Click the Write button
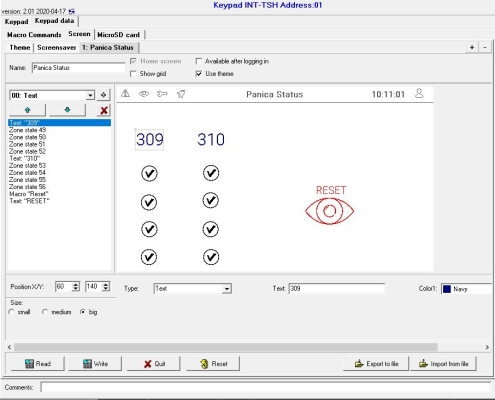 pyautogui.click(x=95, y=364)
